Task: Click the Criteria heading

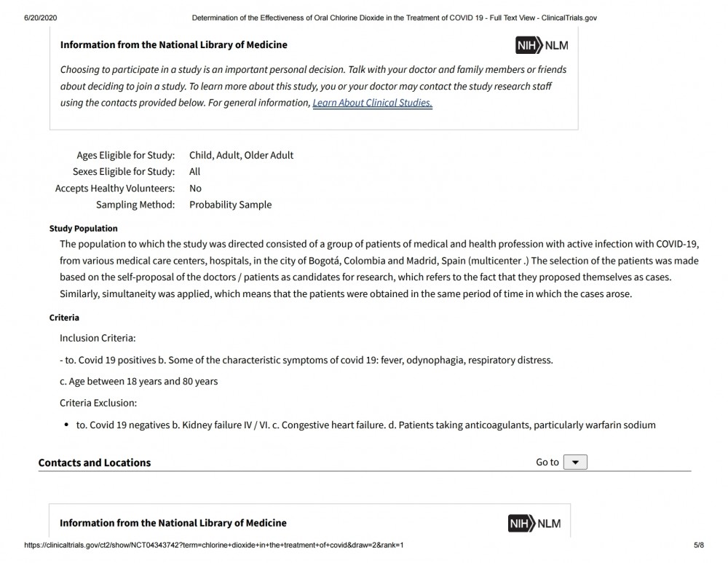Action: [x=64, y=318]
